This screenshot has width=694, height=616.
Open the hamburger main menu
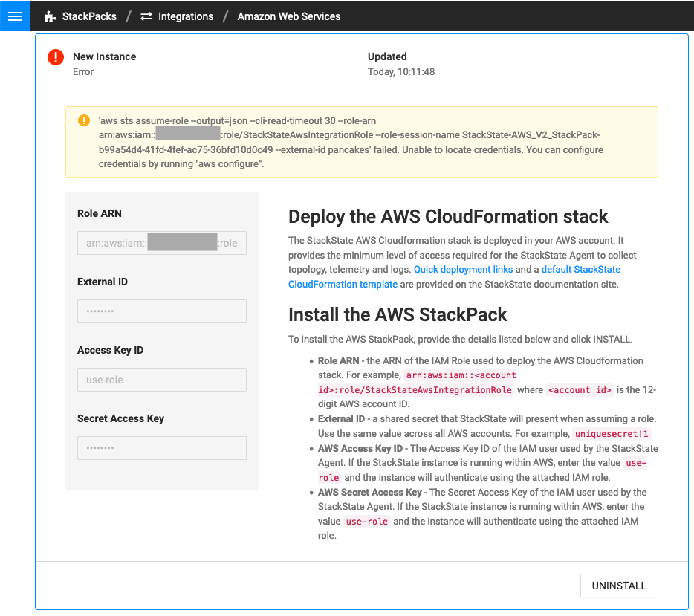click(x=15, y=16)
